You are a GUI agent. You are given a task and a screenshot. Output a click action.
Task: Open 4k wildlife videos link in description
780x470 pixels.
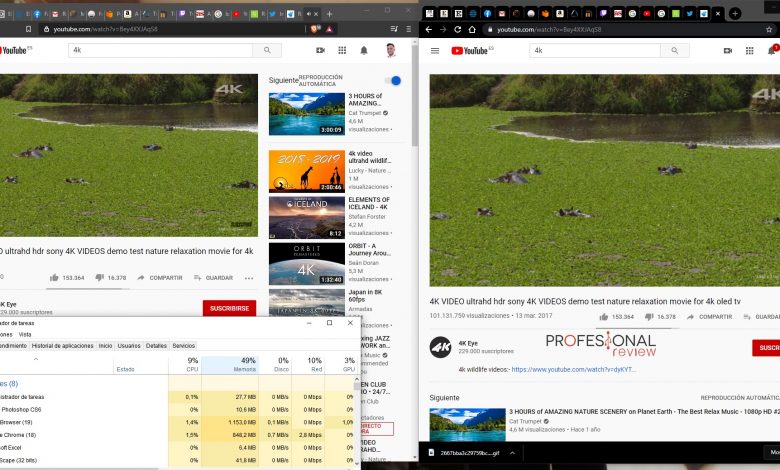pos(574,370)
